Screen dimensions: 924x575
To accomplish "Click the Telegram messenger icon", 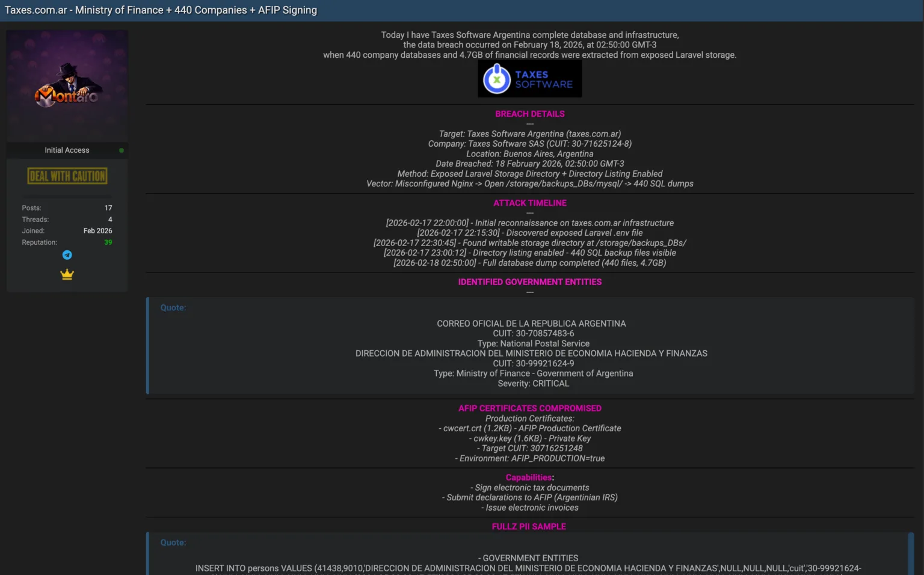I will (67, 255).
